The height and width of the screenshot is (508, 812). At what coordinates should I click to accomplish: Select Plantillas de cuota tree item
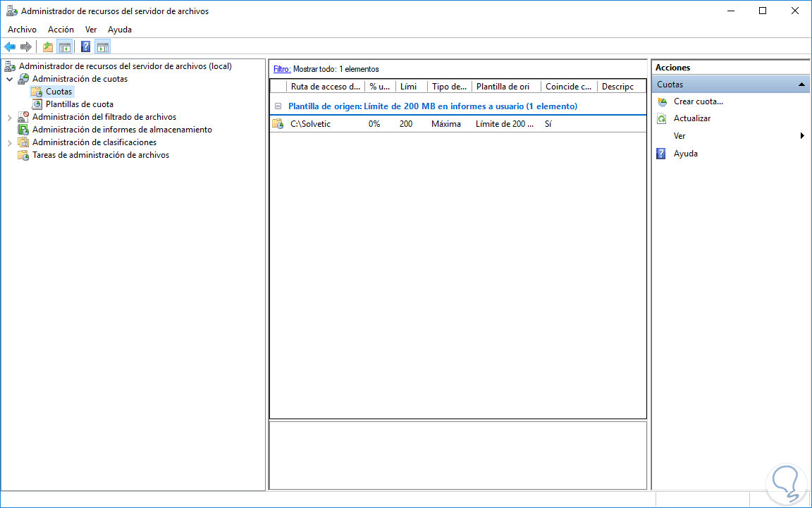(x=80, y=104)
